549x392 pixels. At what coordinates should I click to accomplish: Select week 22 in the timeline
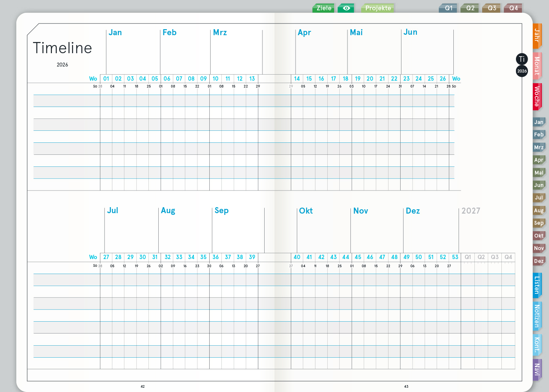pos(394,78)
